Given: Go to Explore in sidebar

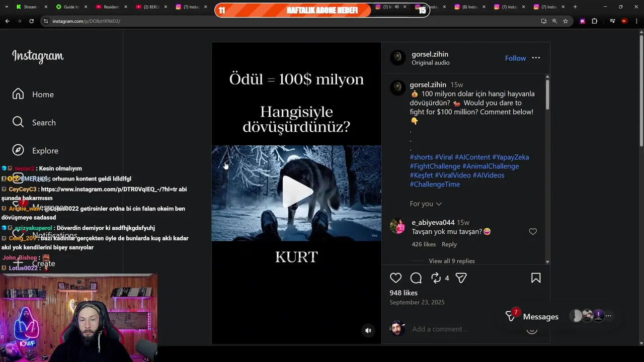Looking at the screenshot, I should [35, 151].
